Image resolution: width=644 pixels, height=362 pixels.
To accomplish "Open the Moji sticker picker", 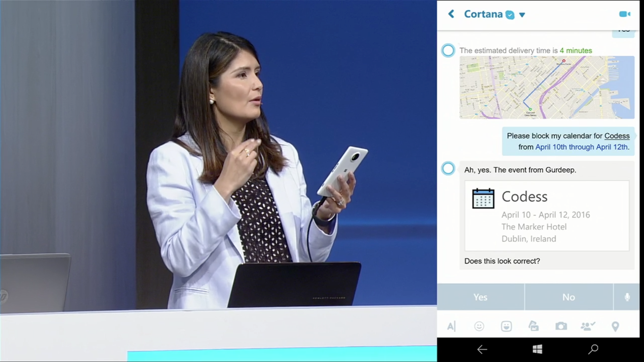I will pos(506,326).
